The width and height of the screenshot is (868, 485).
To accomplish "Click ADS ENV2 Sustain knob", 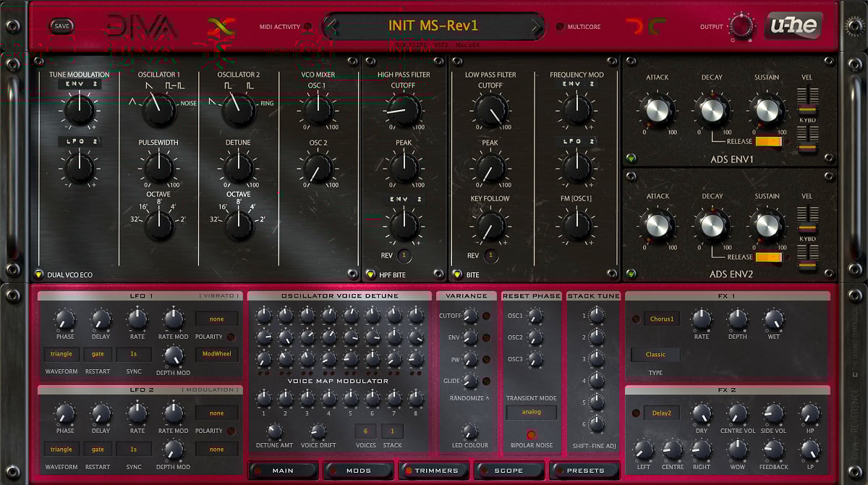I will coord(767,227).
